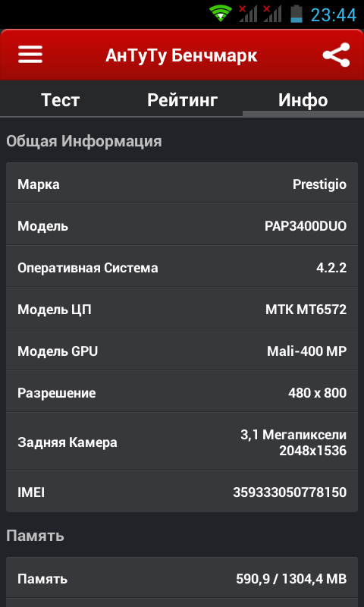Image resolution: width=364 pixels, height=607 pixels.
Task: Switch to the Рейтинг tab
Action: pyautogui.click(x=182, y=100)
